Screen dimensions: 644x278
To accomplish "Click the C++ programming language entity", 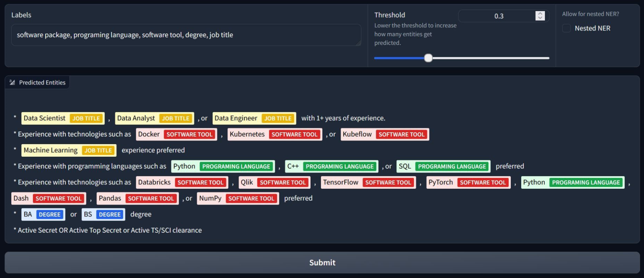I will [x=332, y=166].
